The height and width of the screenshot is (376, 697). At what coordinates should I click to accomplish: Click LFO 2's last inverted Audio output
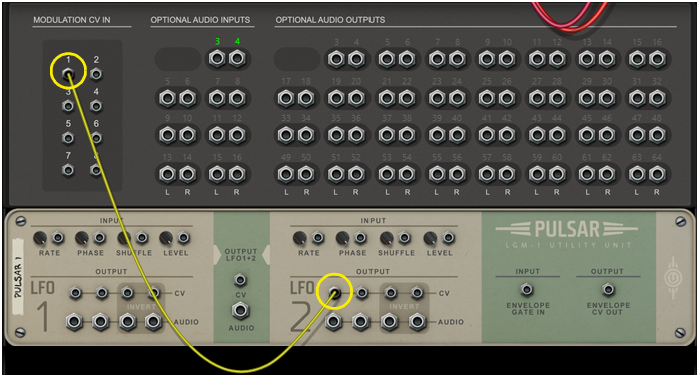[x=417, y=321]
